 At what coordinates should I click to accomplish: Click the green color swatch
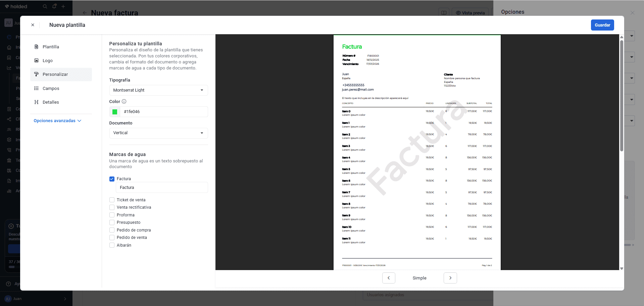pos(115,112)
